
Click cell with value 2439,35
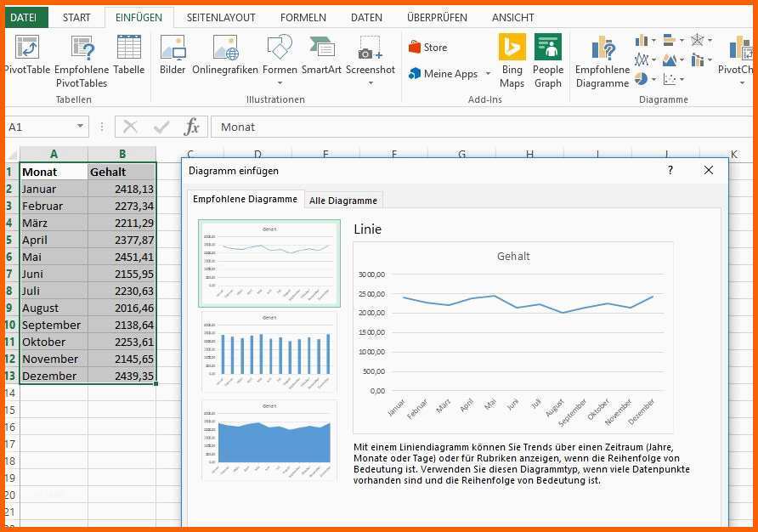122,376
